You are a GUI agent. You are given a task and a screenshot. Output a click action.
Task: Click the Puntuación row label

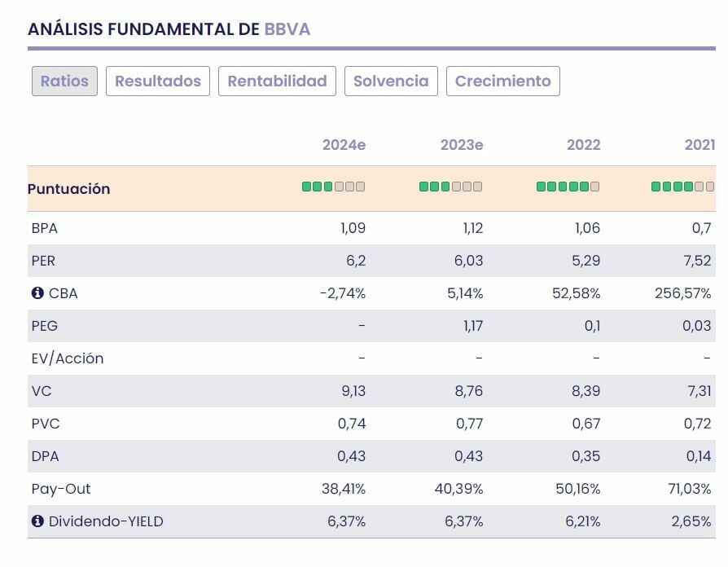68,189
